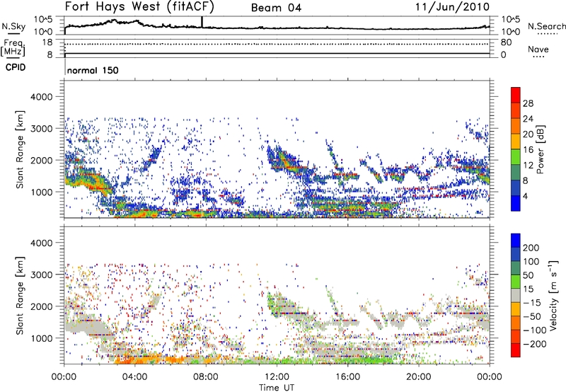Image resolution: width=566 pixels, height=392 pixels.
Task: Select the 'Beam 04' label
Action: click(x=276, y=8)
